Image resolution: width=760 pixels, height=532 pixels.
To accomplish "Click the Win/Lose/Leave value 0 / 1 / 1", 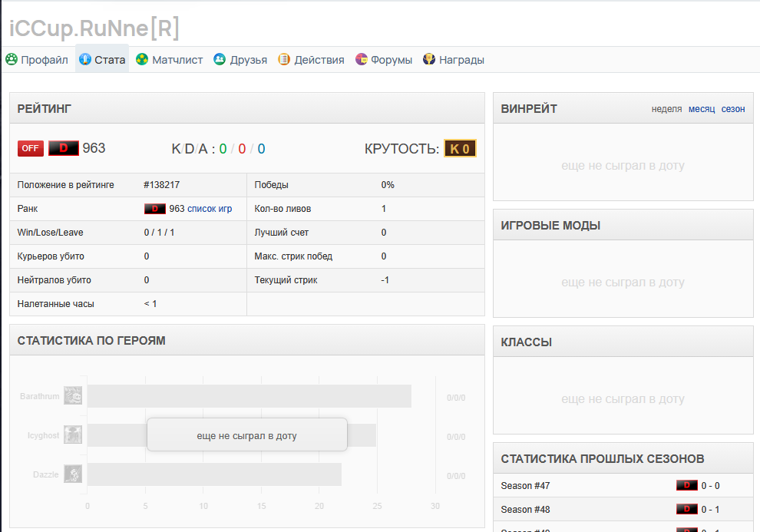I will pos(159,233).
